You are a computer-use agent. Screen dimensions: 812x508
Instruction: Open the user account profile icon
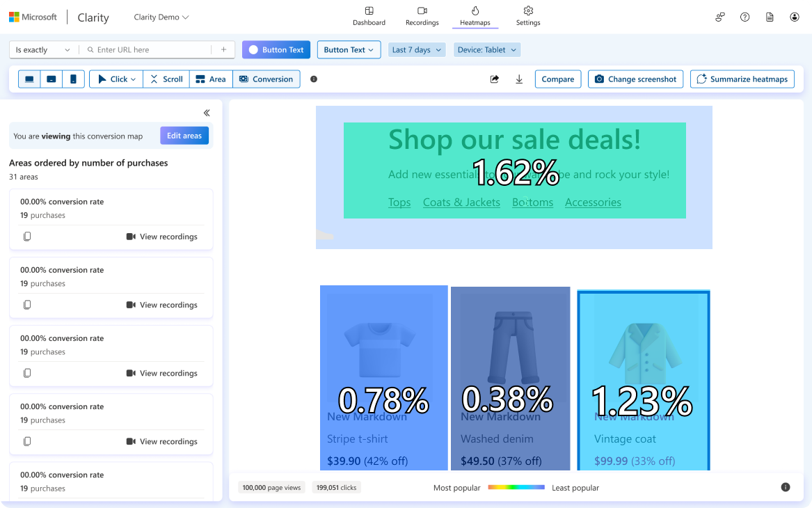point(795,17)
